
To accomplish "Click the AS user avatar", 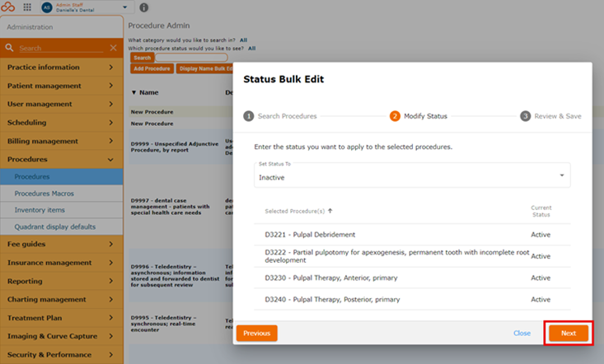I will (x=47, y=7).
